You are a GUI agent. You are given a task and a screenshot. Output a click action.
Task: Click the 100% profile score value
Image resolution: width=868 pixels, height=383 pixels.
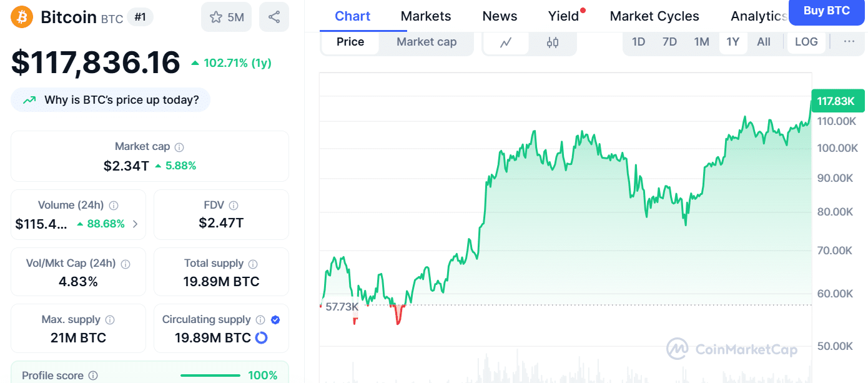pos(263,376)
